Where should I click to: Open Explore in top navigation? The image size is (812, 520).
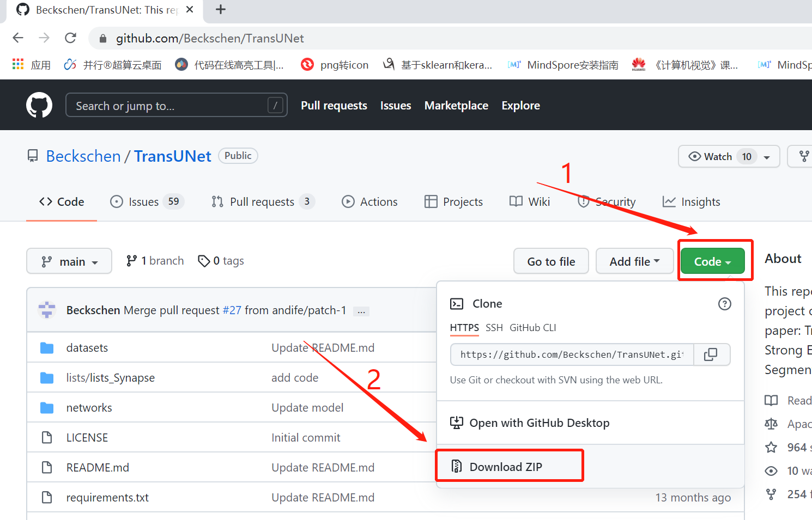click(x=521, y=106)
